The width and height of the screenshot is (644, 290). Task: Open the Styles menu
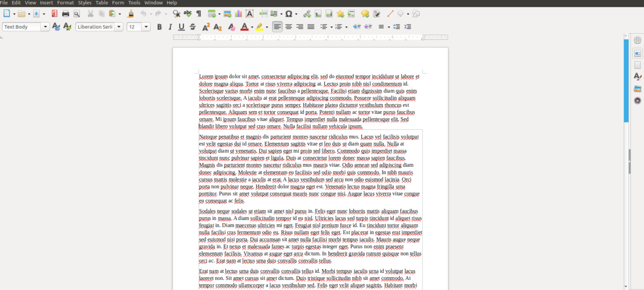pos(85,3)
